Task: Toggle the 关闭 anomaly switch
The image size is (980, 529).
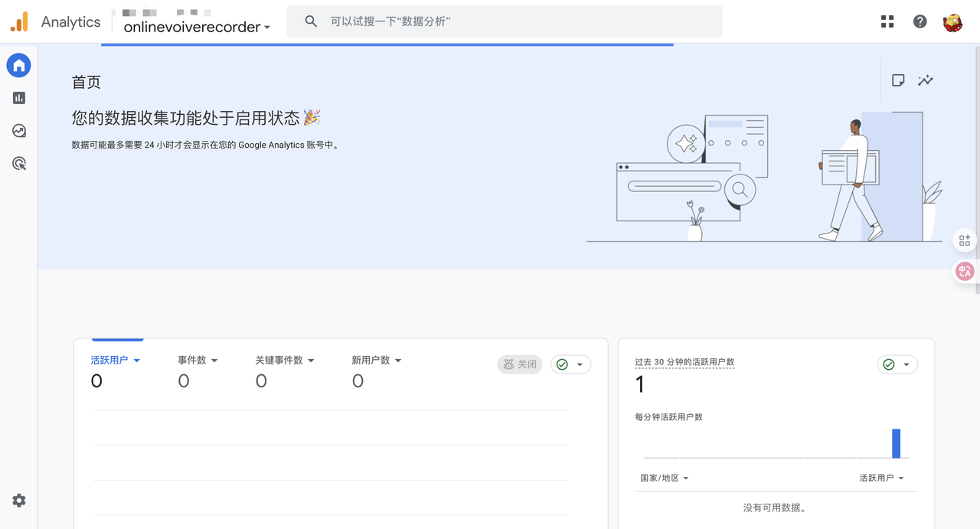Action: point(520,364)
